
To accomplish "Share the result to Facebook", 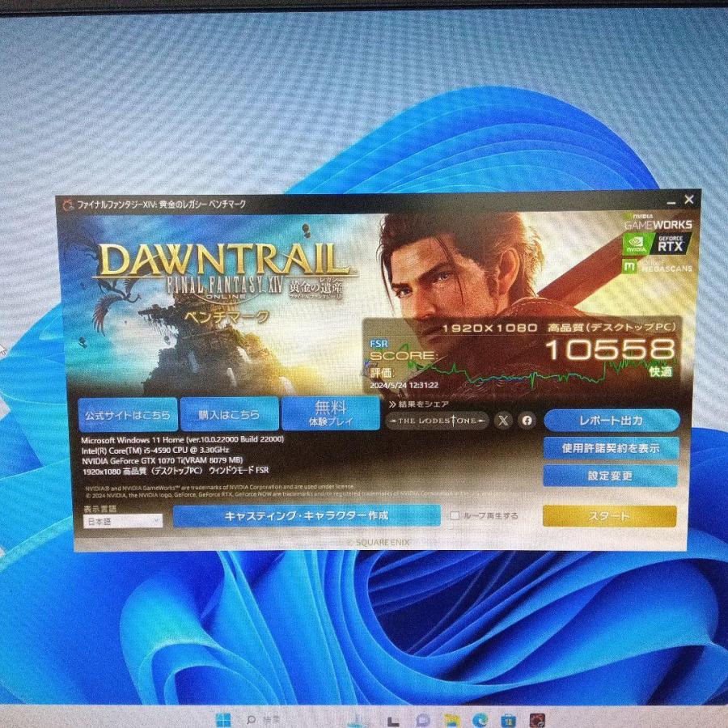I will click(x=527, y=420).
